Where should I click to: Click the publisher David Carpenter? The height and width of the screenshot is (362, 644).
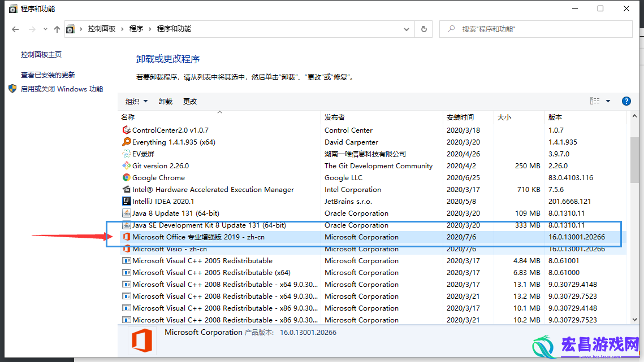[351, 142]
